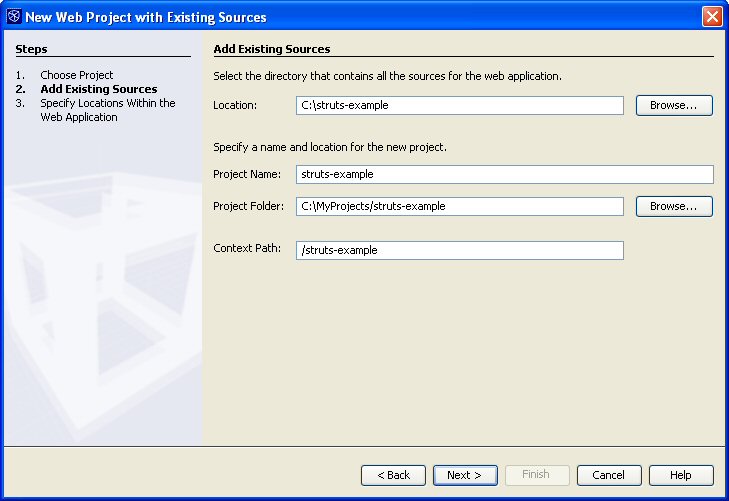Screen dimensions: 729x501
Task: Go Back to previous wizard step
Action: (393, 475)
